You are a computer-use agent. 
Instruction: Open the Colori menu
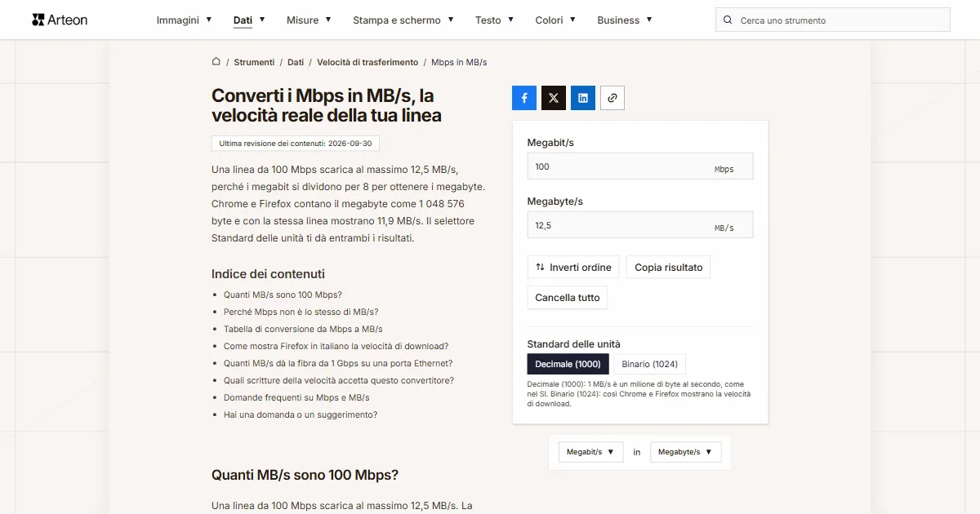pos(555,20)
